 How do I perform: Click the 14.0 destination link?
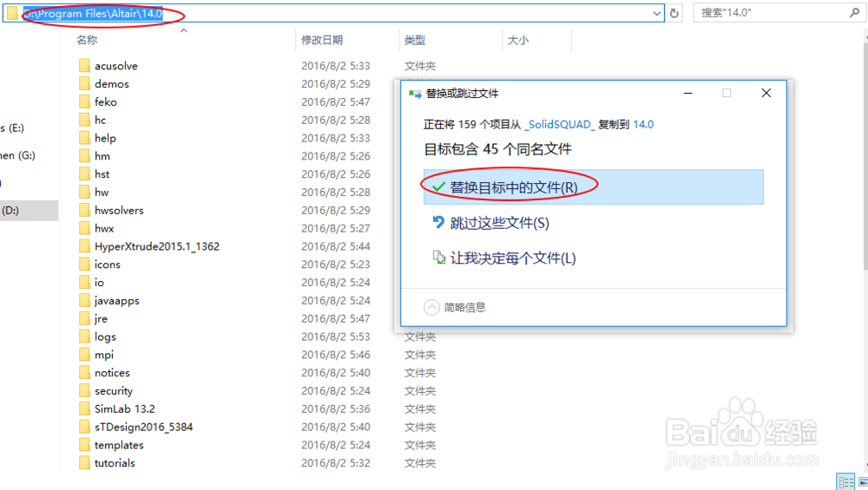[643, 124]
